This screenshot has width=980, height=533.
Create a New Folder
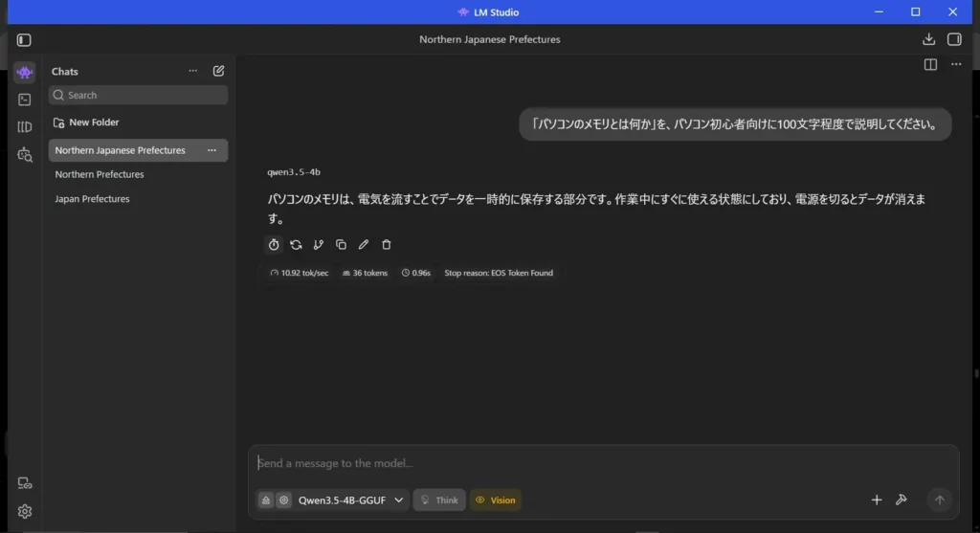click(x=86, y=122)
